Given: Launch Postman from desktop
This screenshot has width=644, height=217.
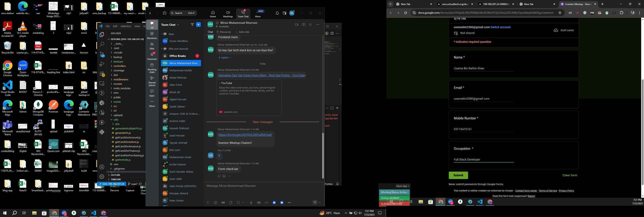Looking at the screenshot, I should tap(53, 107).
